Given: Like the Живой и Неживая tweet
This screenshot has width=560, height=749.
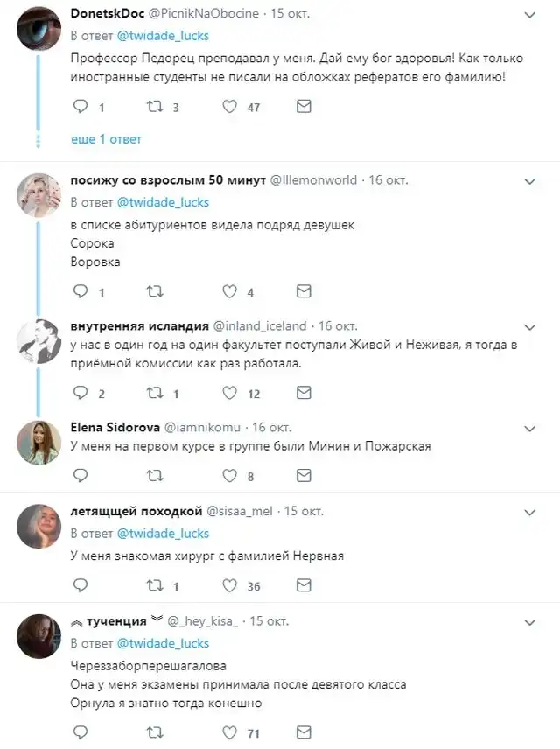Looking at the screenshot, I should pos(231,394).
